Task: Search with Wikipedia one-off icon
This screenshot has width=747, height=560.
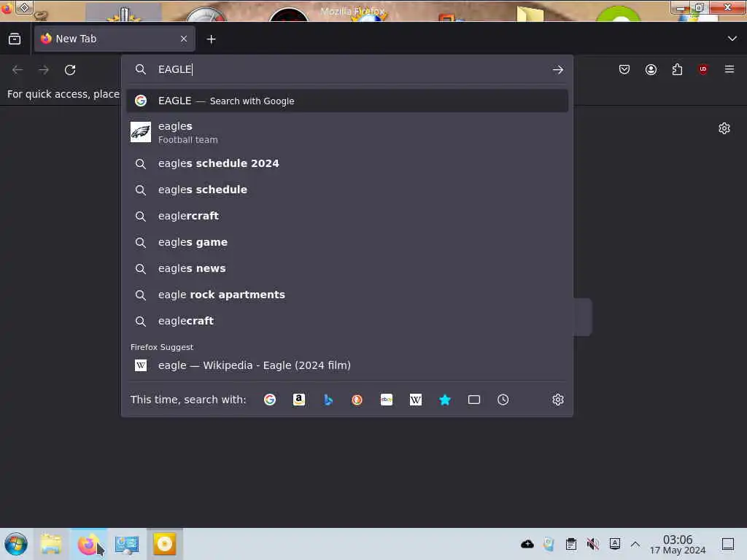Action: 415,400
